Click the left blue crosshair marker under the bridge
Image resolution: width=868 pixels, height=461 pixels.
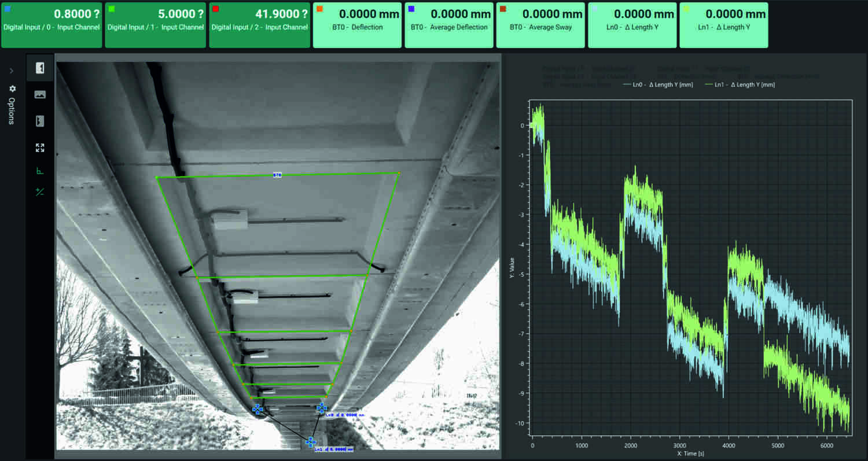pyautogui.click(x=258, y=409)
